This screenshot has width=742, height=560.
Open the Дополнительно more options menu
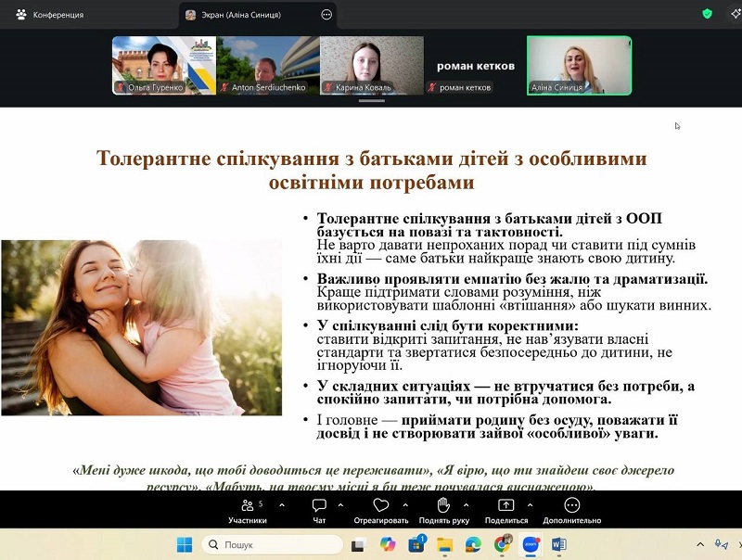572,510
